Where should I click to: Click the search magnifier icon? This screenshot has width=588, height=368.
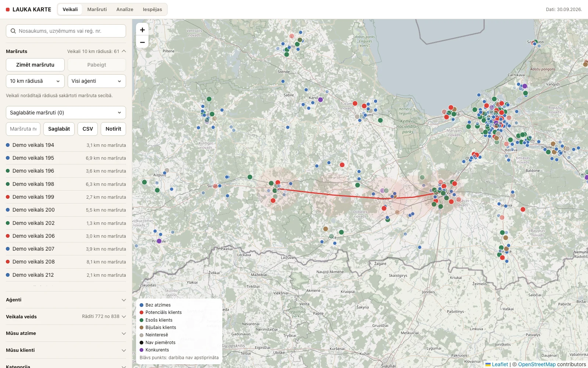pyautogui.click(x=13, y=31)
